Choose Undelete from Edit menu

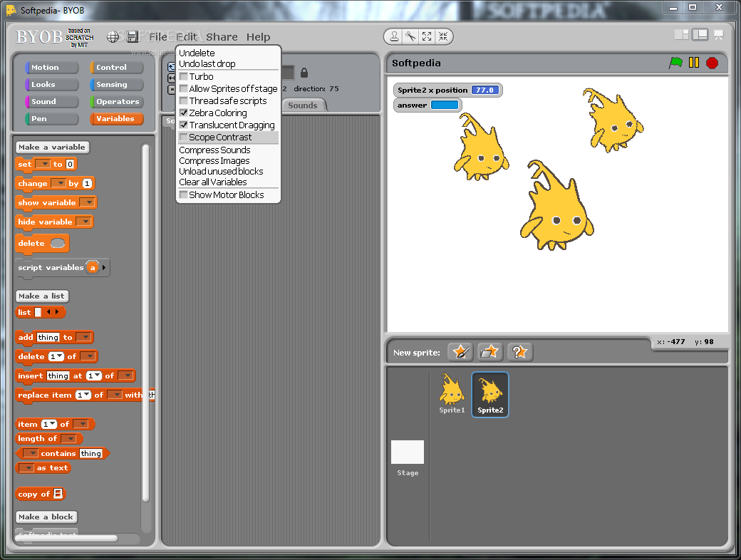[197, 53]
